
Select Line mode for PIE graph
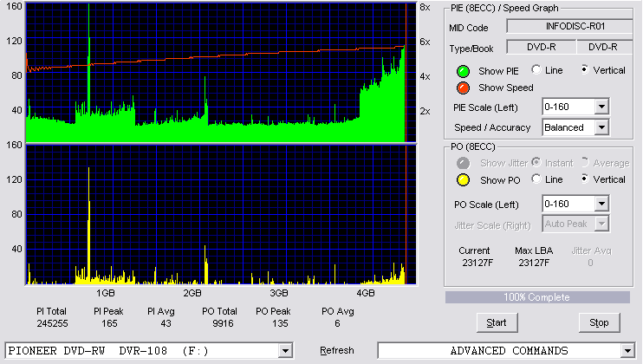tap(536, 69)
